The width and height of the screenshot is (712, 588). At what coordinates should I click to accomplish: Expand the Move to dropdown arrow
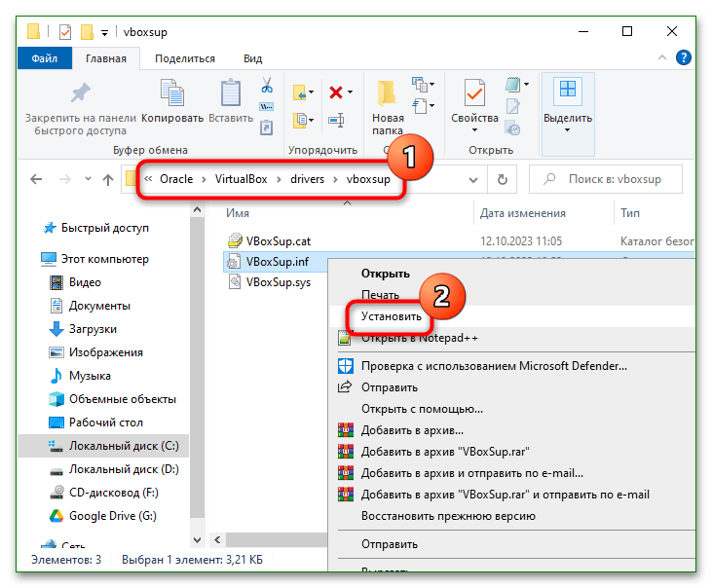tap(311, 92)
